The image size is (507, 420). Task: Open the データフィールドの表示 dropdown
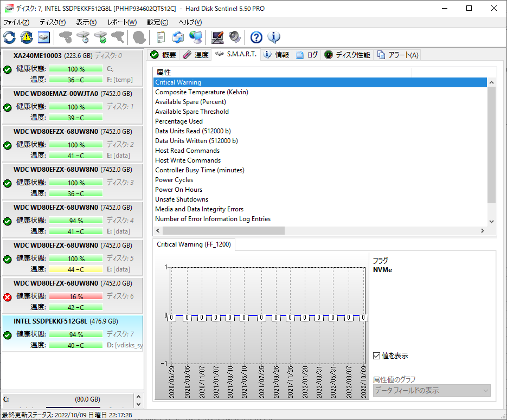(x=432, y=390)
